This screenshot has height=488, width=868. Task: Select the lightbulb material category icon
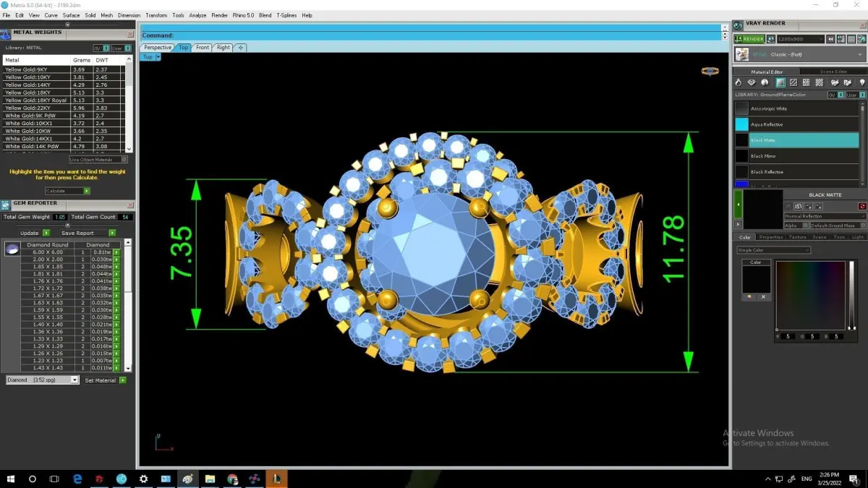pyautogui.click(x=862, y=82)
